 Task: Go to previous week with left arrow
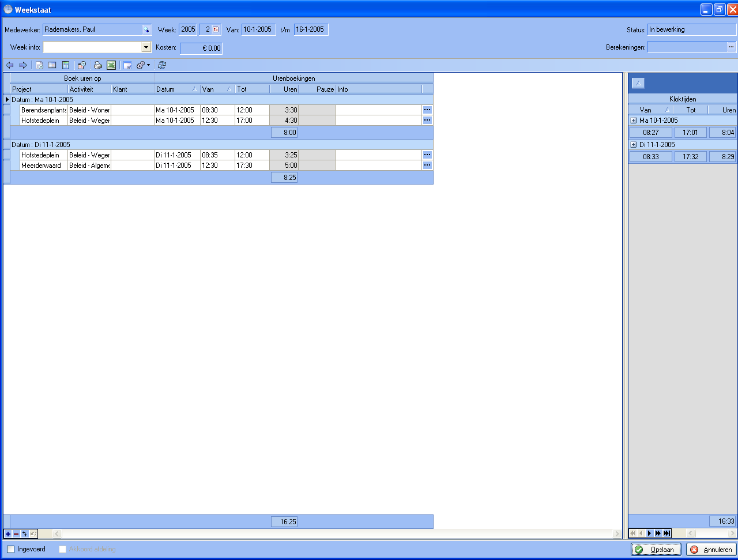(x=9, y=65)
